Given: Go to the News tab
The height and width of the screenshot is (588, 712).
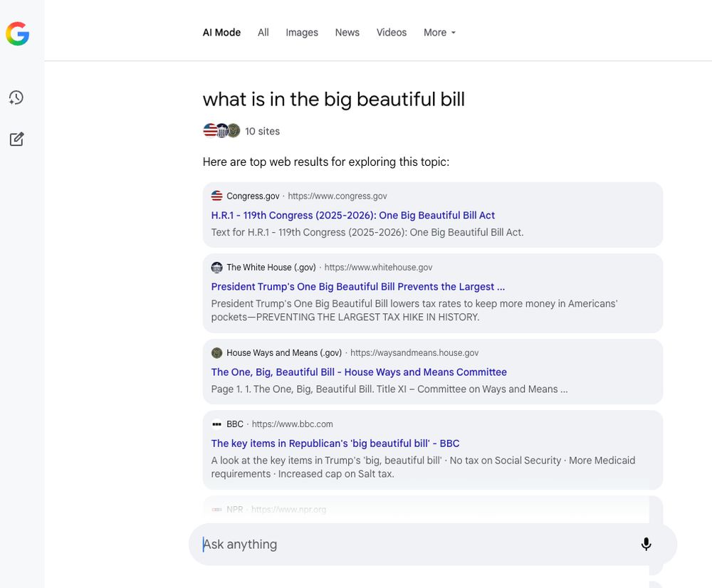Looking at the screenshot, I should 347,33.
